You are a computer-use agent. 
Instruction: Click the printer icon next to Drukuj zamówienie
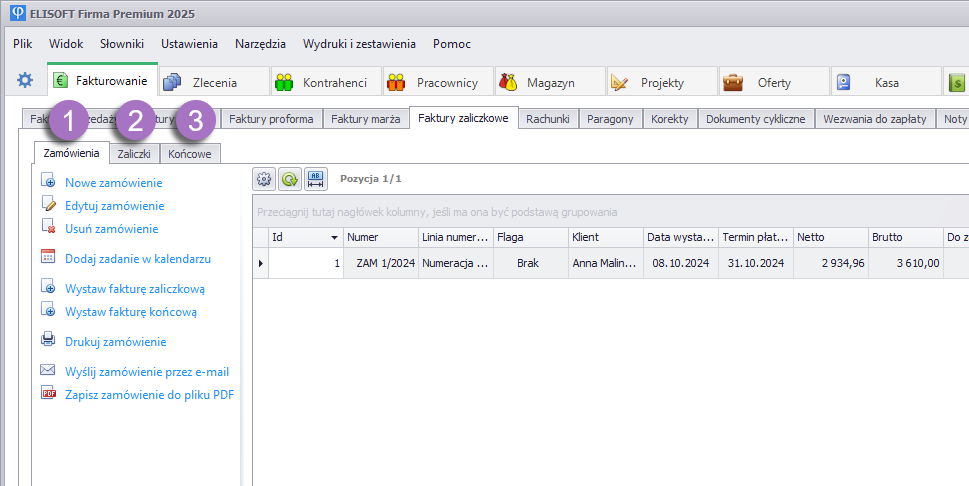tap(48, 341)
